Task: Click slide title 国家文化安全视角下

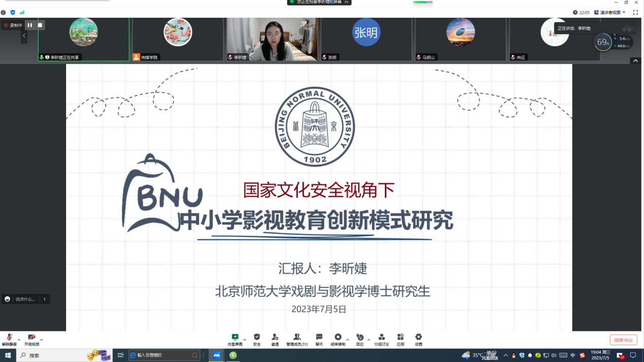Action: (x=319, y=190)
